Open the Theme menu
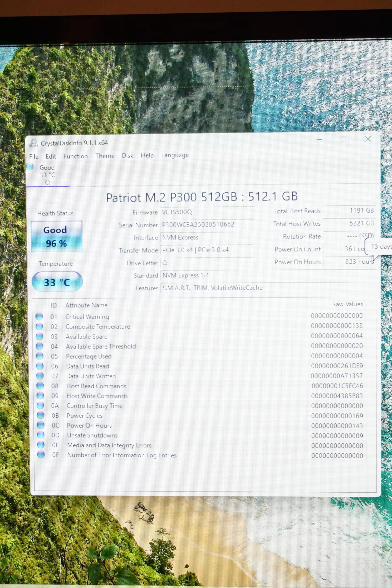Image resolution: width=392 pixels, height=588 pixels. (x=105, y=156)
